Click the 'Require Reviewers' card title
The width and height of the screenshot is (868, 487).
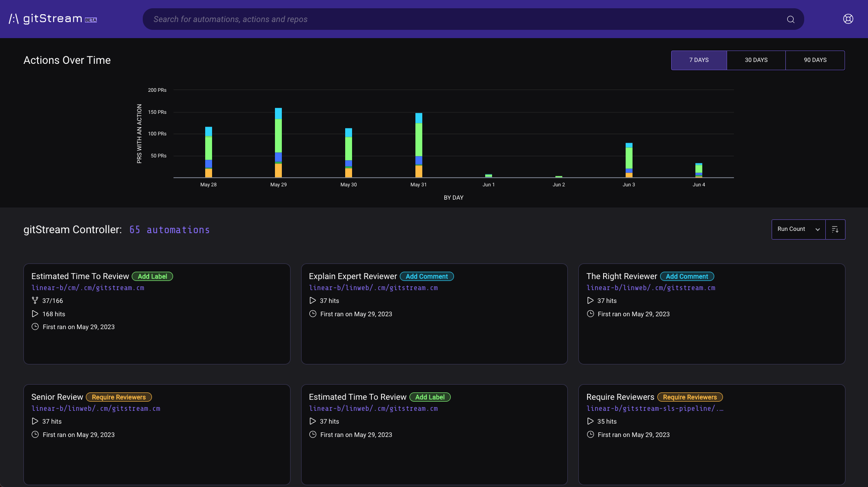620,397
